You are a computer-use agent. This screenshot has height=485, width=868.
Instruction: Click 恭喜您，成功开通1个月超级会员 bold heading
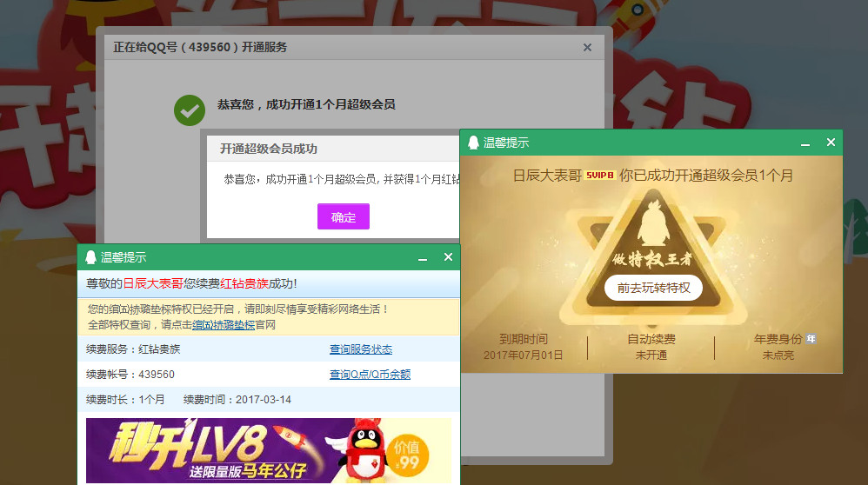pos(306,104)
